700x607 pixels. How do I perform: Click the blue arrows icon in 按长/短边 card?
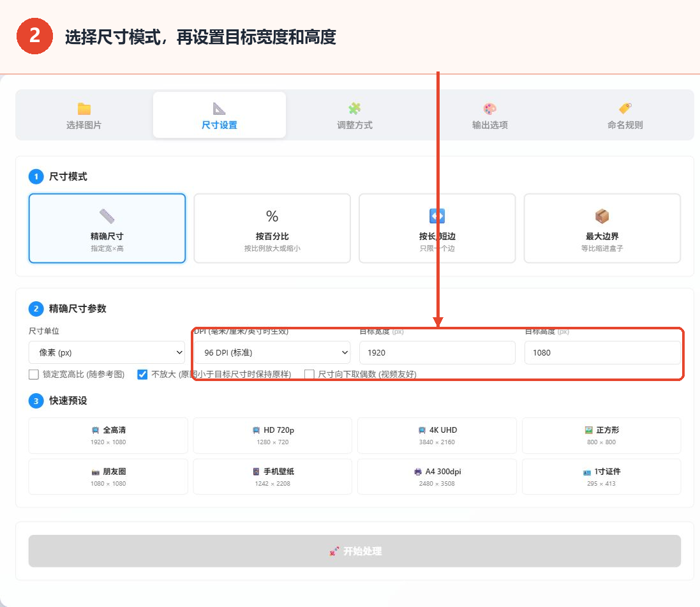click(437, 216)
